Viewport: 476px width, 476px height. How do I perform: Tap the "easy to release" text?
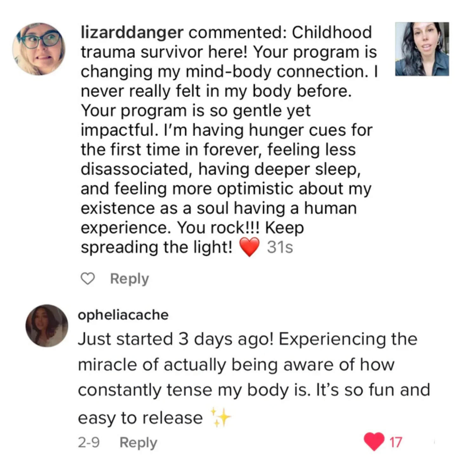click(x=140, y=418)
